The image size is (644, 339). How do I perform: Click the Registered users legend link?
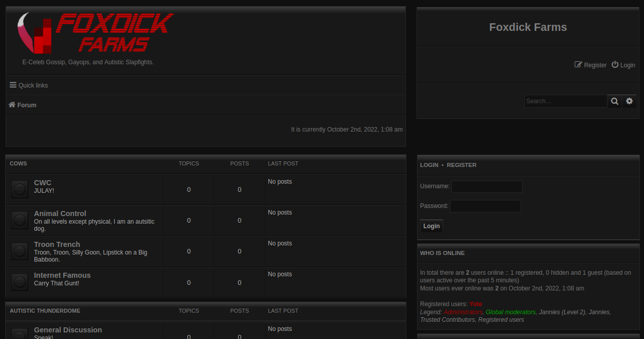point(501,320)
